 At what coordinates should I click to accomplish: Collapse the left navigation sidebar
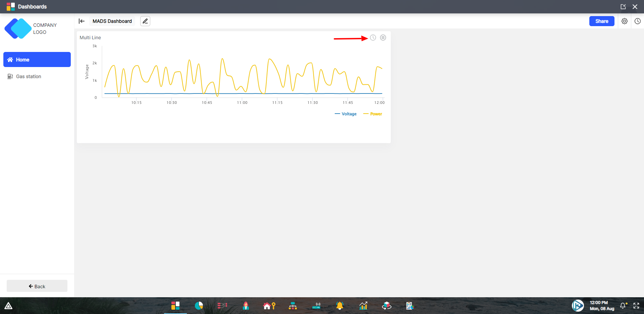click(82, 21)
